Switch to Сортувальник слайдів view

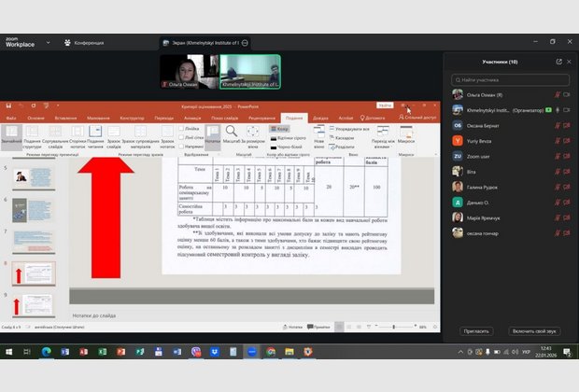[55, 137]
